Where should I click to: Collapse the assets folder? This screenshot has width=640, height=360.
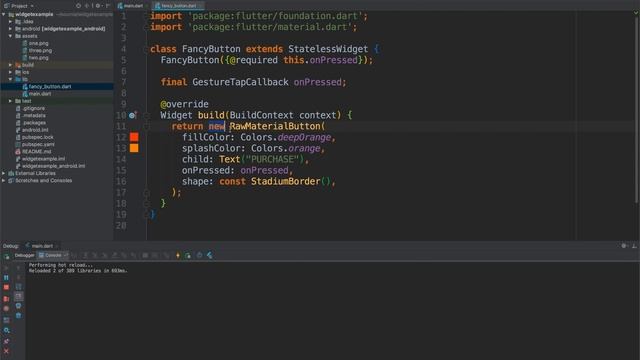(x=11, y=36)
